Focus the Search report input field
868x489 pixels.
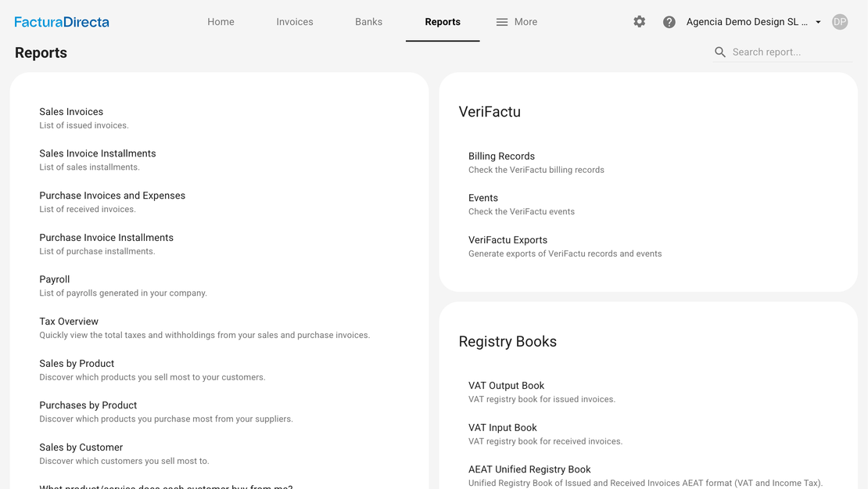point(790,52)
